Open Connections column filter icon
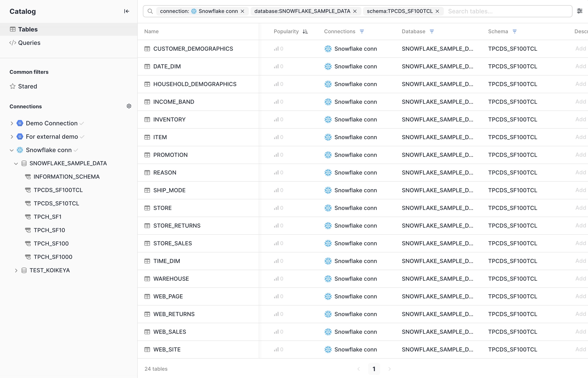Image resolution: width=588 pixels, height=378 pixels. (x=362, y=31)
